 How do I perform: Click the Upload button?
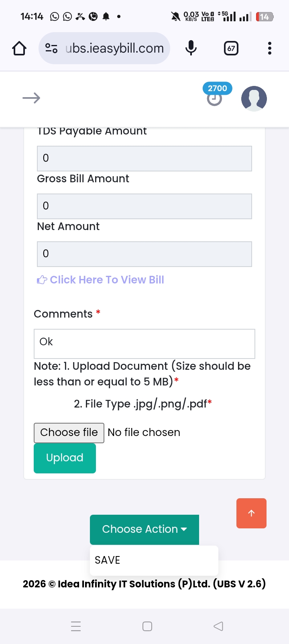(x=65, y=458)
